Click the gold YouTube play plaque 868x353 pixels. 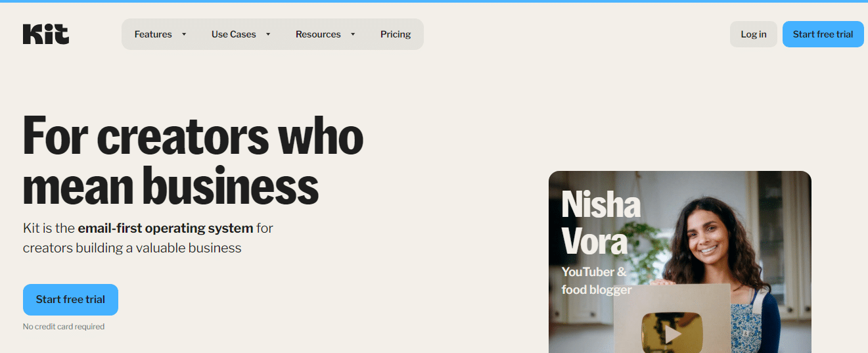tap(672, 333)
